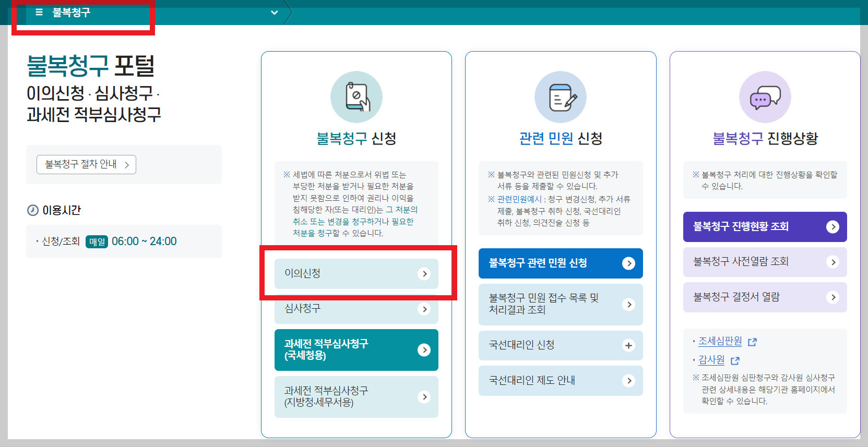
Task: Click the 매일 badge in 이용시간
Action: click(x=97, y=241)
